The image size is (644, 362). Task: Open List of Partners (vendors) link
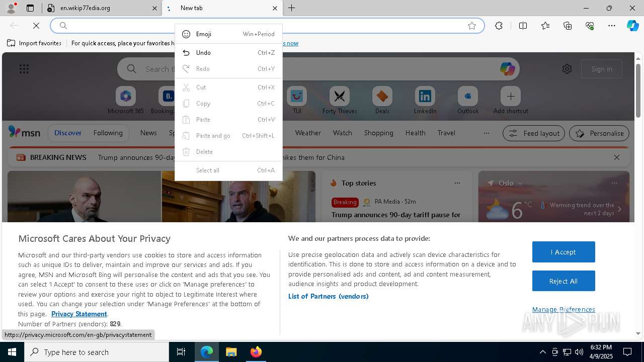(x=329, y=296)
